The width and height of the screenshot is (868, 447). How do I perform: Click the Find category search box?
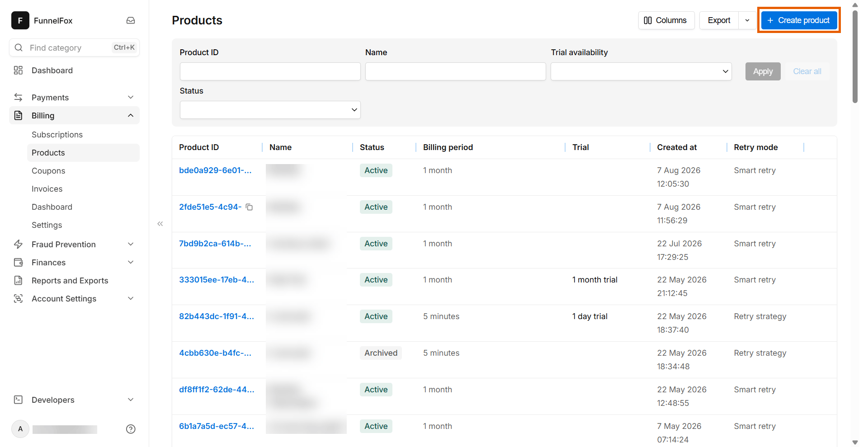74,47
